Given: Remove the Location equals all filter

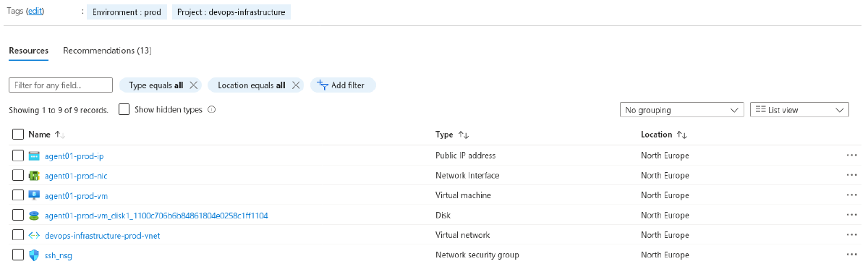Looking at the screenshot, I should [295, 85].
